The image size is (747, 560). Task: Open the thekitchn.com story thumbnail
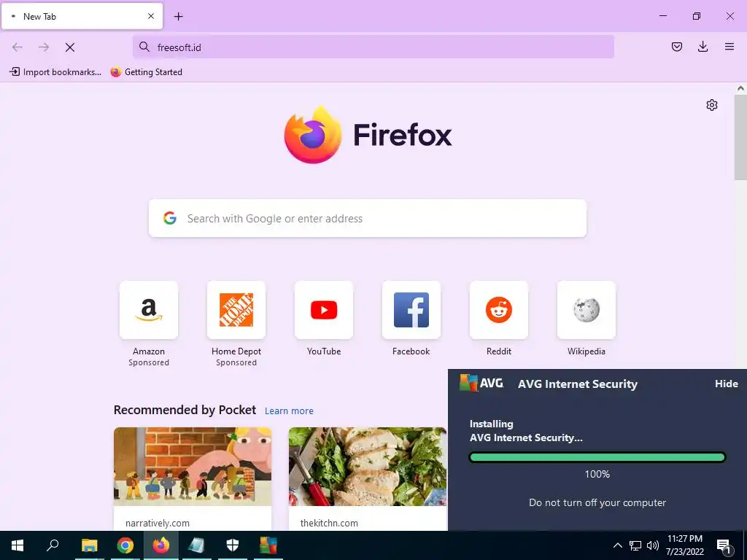click(x=368, y=466)
